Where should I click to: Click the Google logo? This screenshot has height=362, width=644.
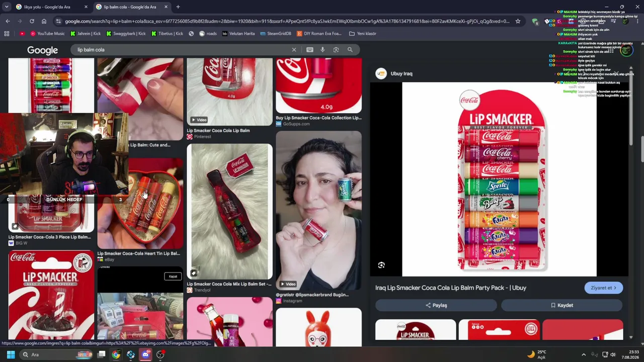tap(42, 50)
